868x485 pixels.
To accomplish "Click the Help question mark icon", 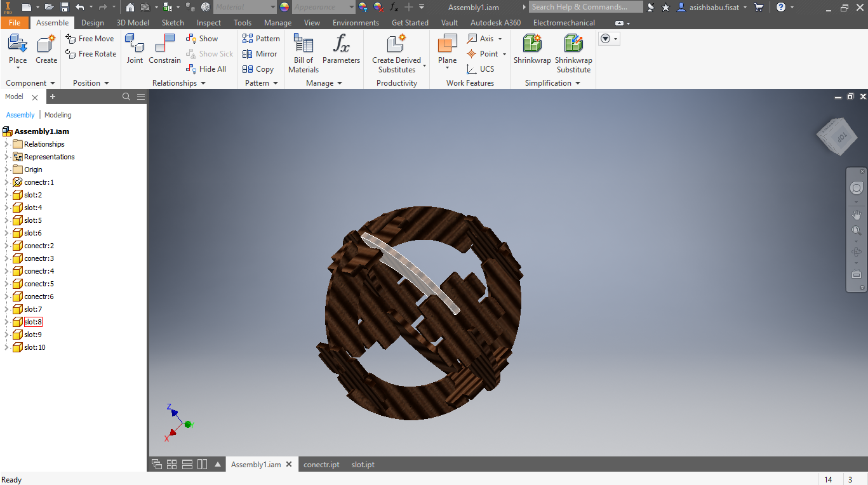I will [781, 7].
